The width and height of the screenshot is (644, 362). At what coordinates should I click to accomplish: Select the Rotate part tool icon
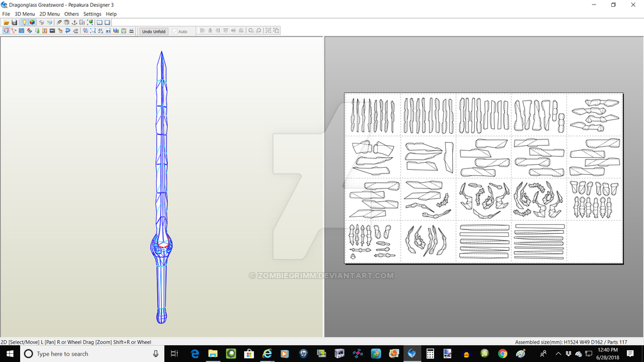[21, 31]
